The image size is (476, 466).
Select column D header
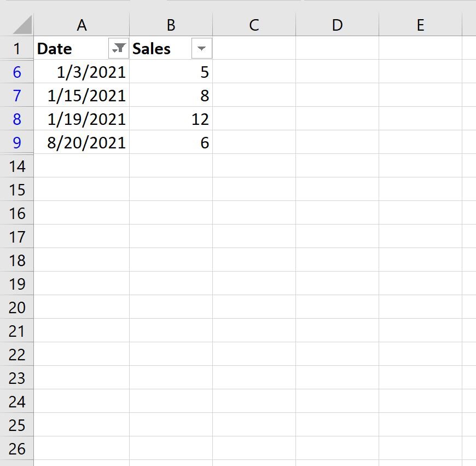coord(337,25)
